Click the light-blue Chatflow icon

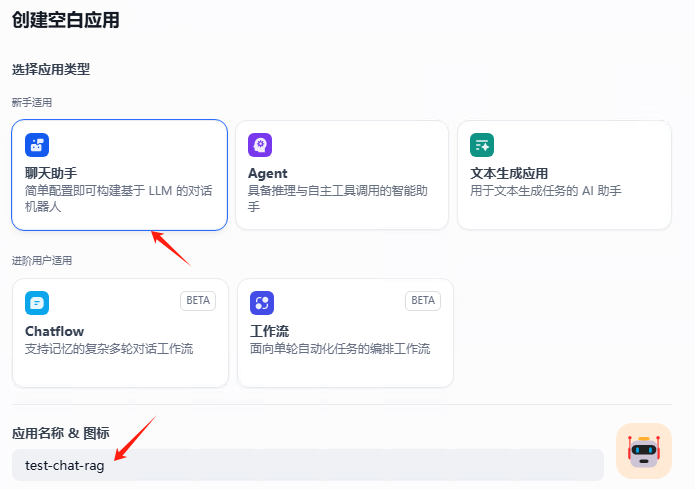(x=37, y=303)
